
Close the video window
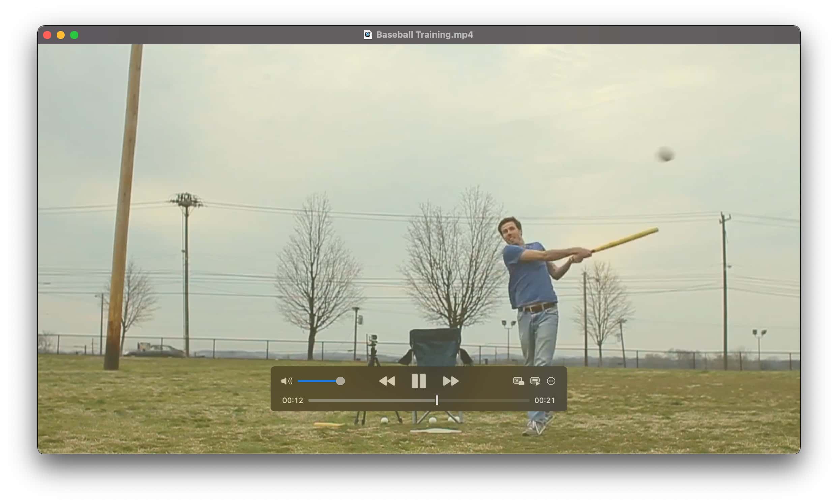tap(47, 35)
